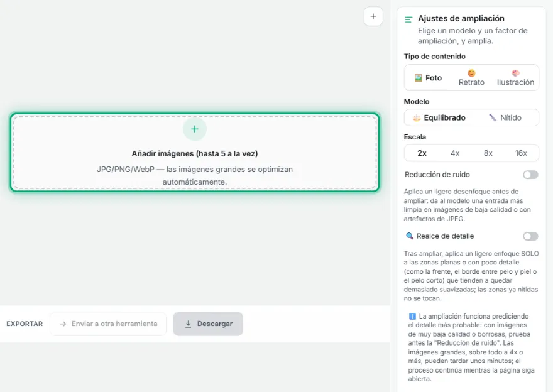
Task: Select the Retrato content type
Action: 471,78
